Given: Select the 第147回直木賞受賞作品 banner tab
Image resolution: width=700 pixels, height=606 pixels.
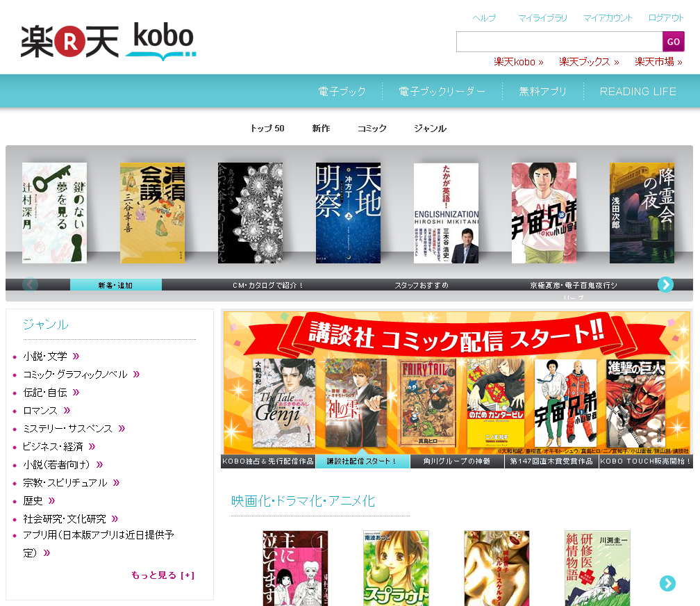Looking at the screenshot, I should [x=551, y=461].
